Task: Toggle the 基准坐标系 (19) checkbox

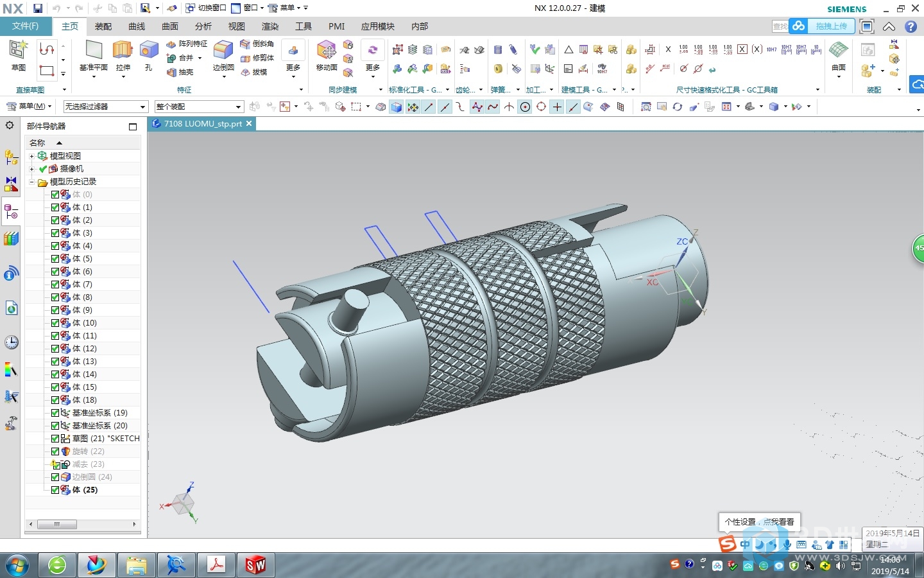Action: coord(55,413)
